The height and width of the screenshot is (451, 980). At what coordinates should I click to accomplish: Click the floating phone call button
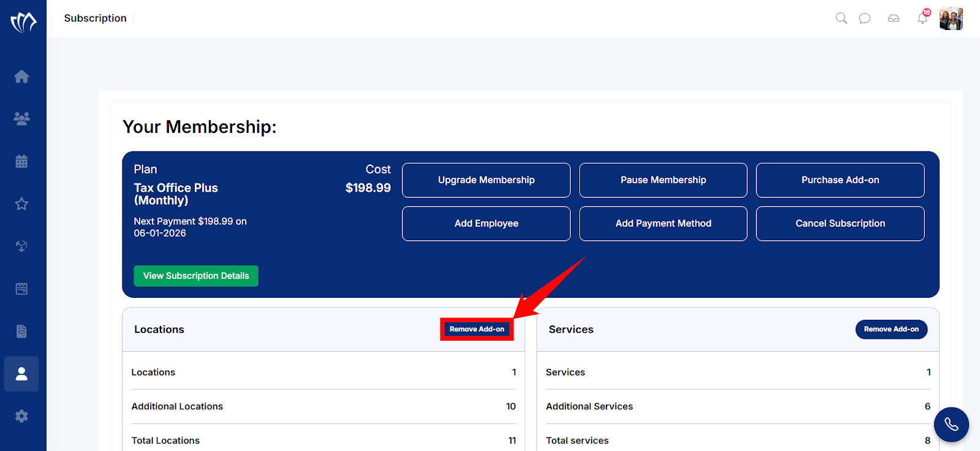pyautogui.click(x=951, y=425)
